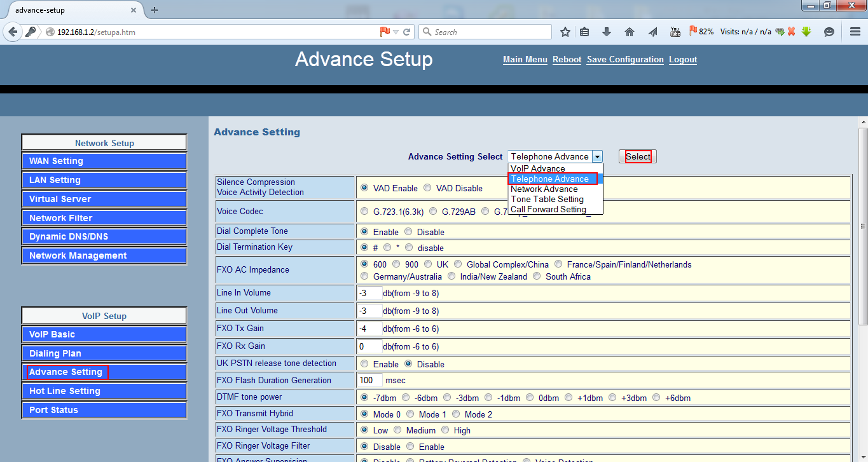Set FXO Ringer Voltage Threshold to High
This screenshot has height=462, width=868.
pos(445,430)
